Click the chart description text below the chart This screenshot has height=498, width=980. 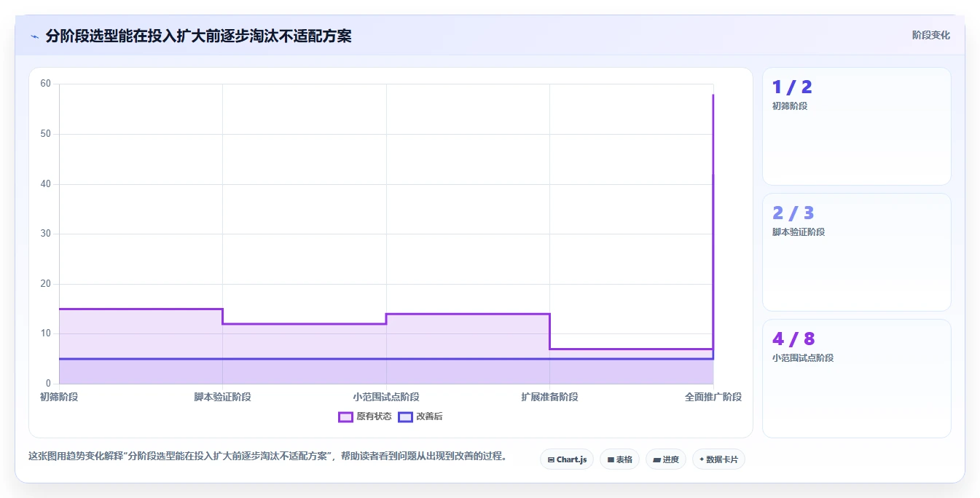click(267, 456)
